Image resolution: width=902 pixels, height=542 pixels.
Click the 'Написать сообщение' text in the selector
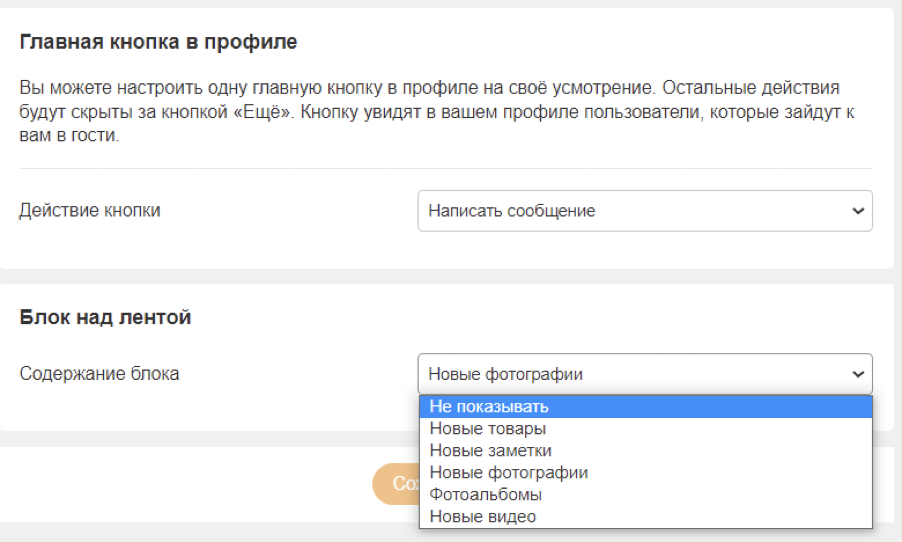pos(512,211)
